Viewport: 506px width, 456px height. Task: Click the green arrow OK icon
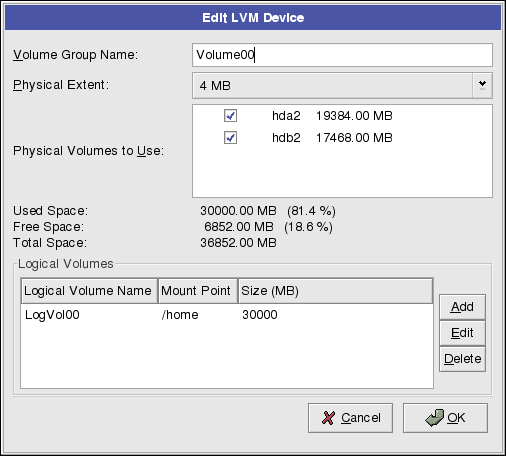coord(435,418)
